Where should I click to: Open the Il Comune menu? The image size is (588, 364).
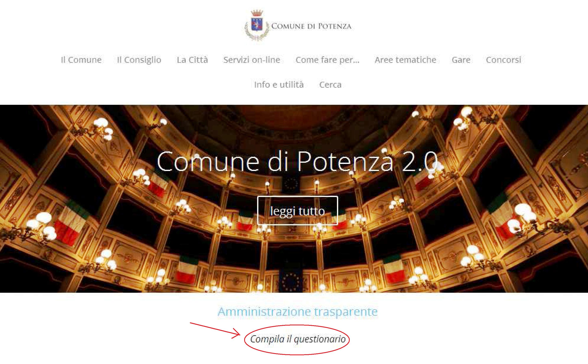pos(81,60)
